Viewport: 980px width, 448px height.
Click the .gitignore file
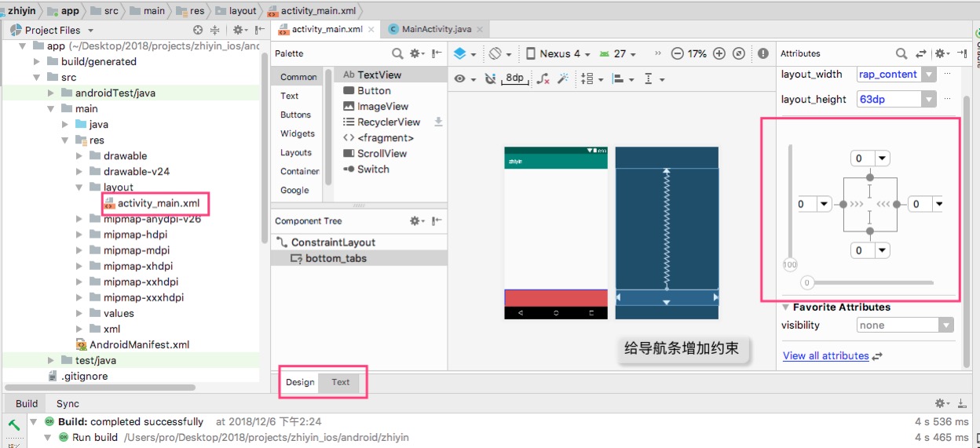tap(85, 376)
